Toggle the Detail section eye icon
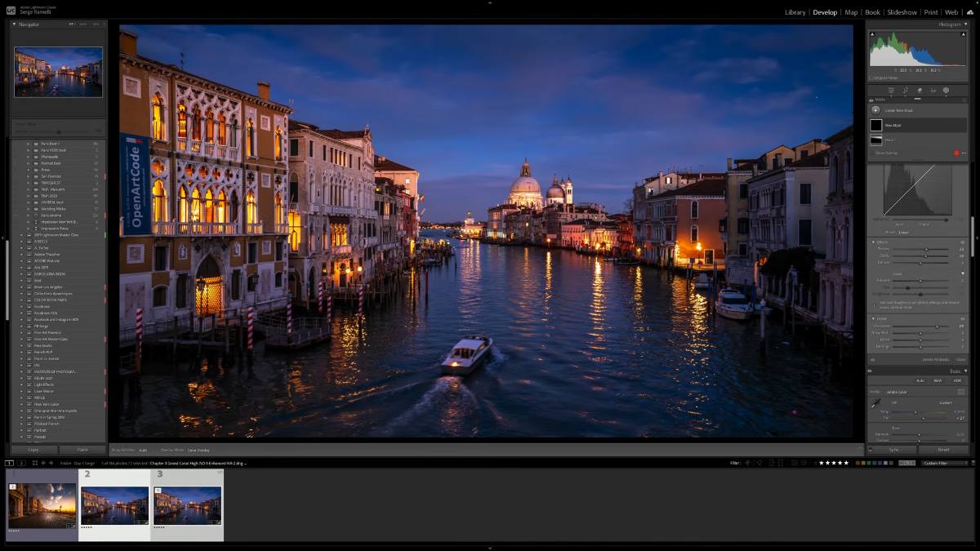Image resolution: width=980 pixels, height=551 pixels. (x=962, y=318)
